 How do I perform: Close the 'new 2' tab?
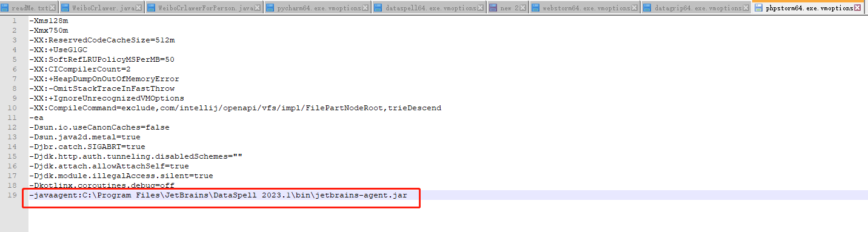pyautogui.click(x=523, y=8)
